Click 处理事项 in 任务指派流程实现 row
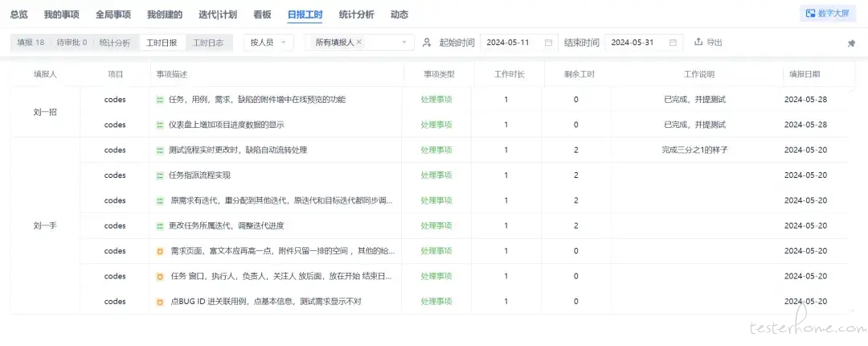This screenshot has height=346, width=868. (436, 175)
